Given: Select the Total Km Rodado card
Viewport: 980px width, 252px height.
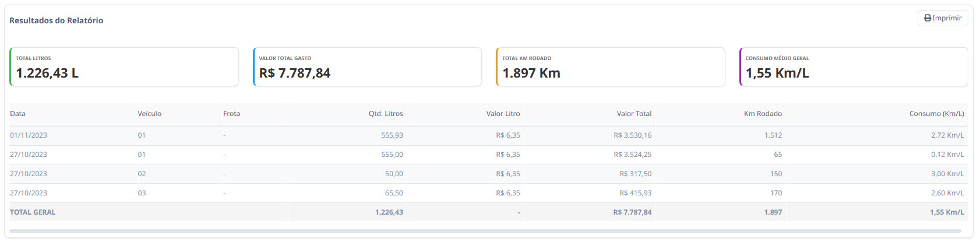Looking at the screenshot, I should (611, 66).
